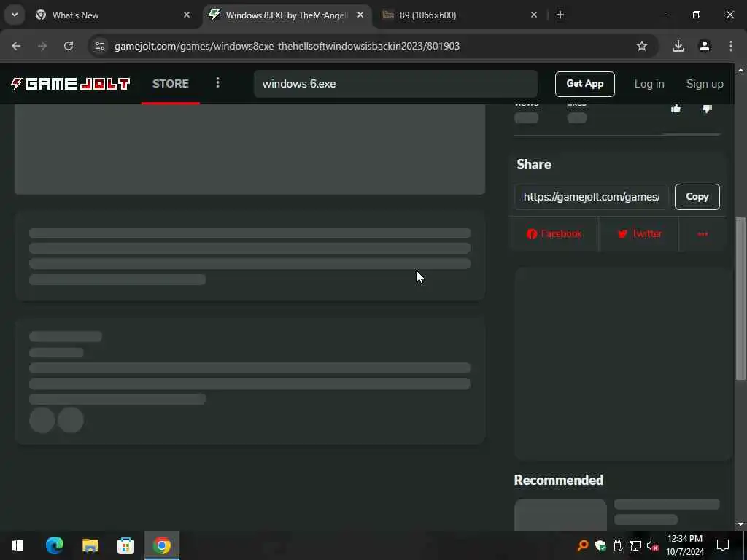Open Windows Security tray icon

point(600,545)
